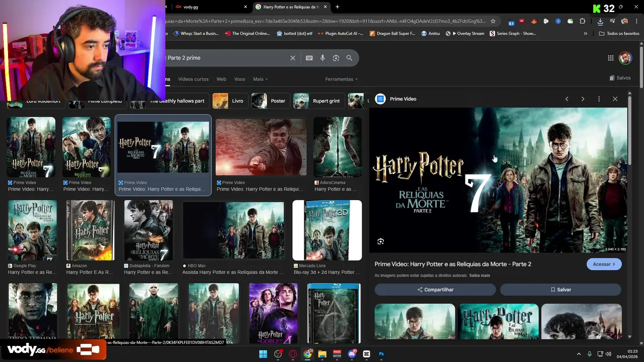
Task: Open the Todos os favoritos folder
Action: click(619, 34)
